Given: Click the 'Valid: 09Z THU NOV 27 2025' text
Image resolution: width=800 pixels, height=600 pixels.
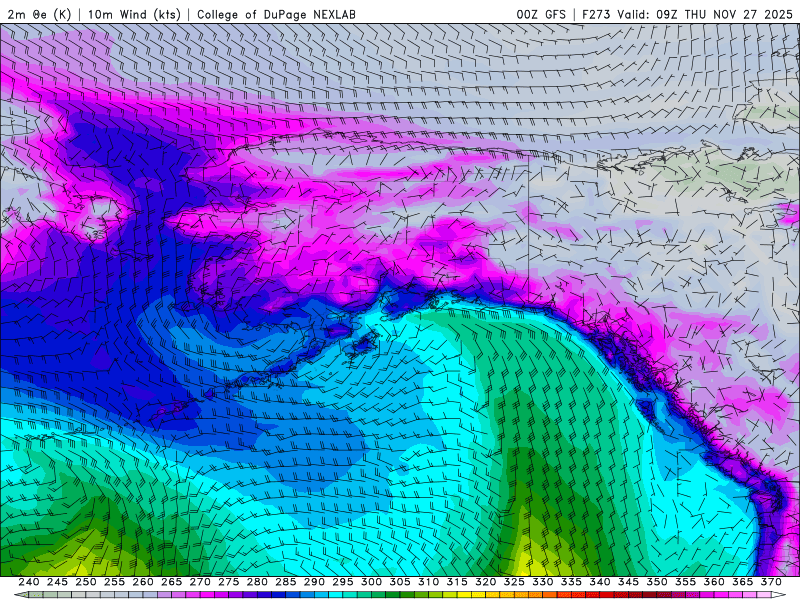Looking at the screenshot, I should point(705,14).
